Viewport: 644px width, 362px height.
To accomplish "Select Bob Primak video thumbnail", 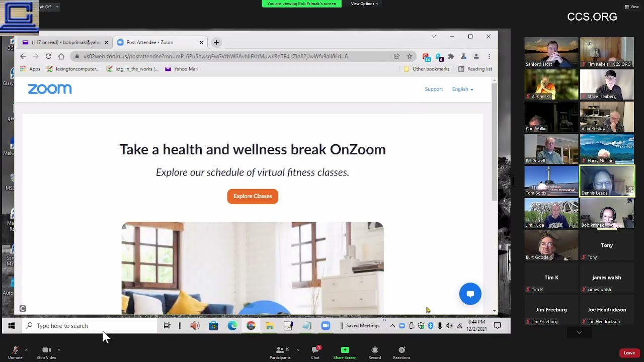I will coord(607,213).
